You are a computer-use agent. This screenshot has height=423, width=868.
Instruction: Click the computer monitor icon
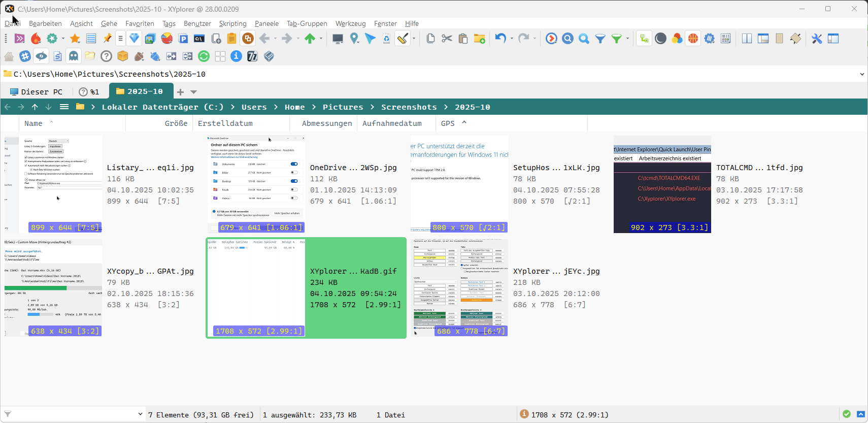(338, 39)
